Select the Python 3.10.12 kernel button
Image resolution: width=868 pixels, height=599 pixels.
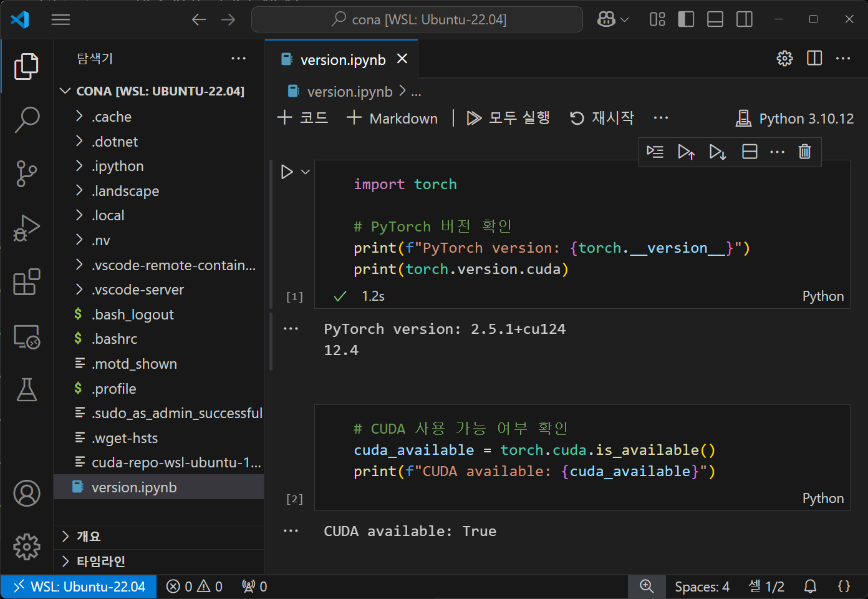(795, 119)
